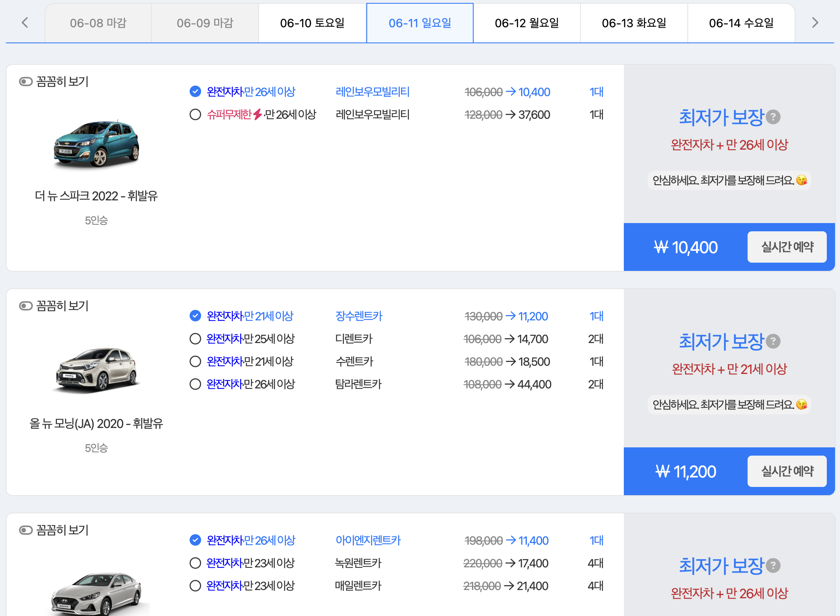Click the 레인보우모빌리티 company name in blue
840x616 pixels.
coord(373,92)
